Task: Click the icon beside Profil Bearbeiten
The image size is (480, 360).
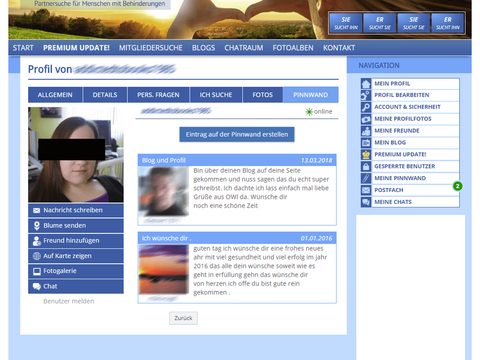Action: tap(366, 95)
